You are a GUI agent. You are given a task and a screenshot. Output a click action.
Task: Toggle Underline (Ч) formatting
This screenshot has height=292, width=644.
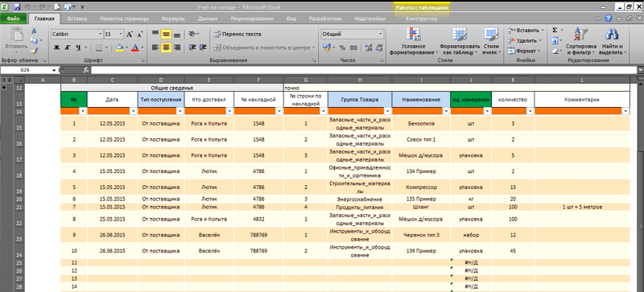tap(78, 48)
